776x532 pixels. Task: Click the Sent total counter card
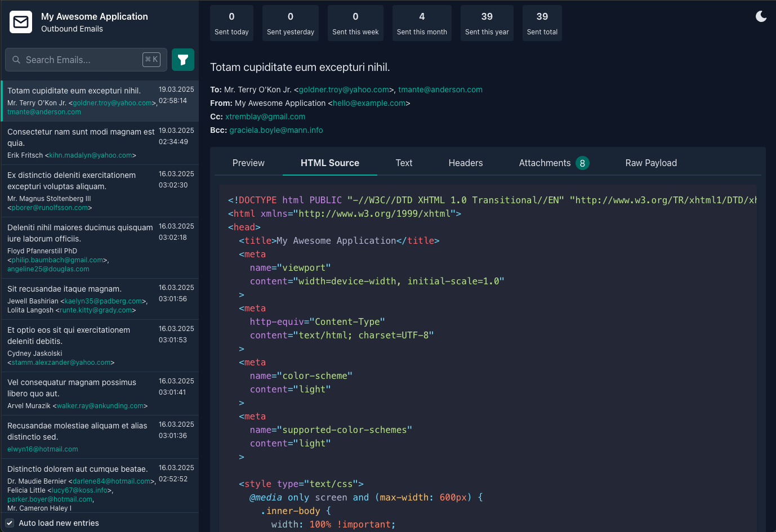[x=542, y=23]
